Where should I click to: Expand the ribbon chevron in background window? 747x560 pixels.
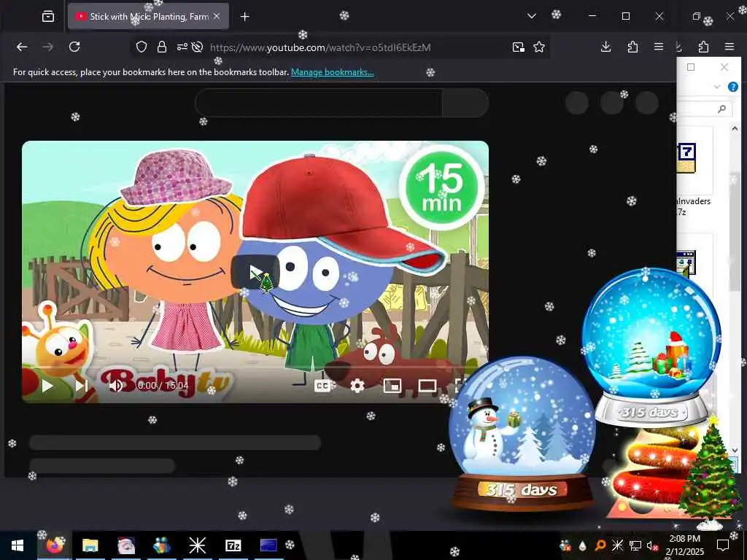tap(717, 87)
